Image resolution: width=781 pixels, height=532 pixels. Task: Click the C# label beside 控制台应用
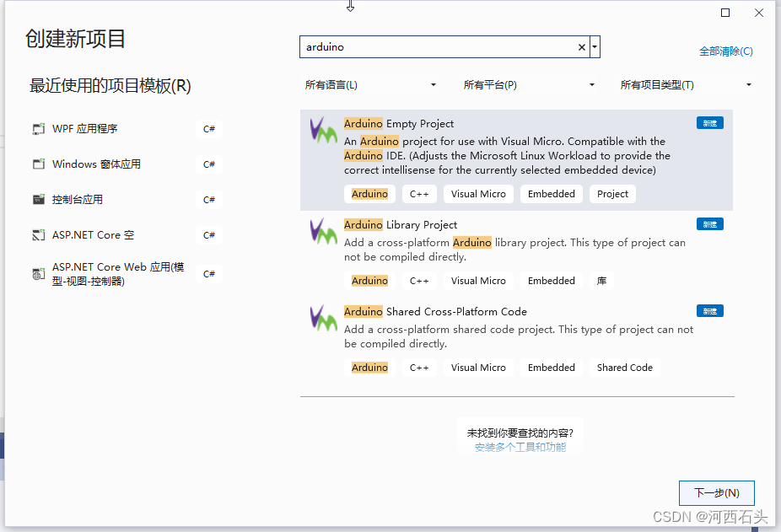coord(208,199)
